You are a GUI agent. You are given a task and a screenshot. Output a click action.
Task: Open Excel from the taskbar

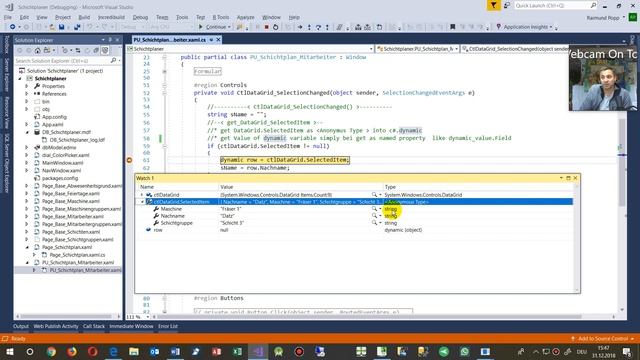[237, 351]
